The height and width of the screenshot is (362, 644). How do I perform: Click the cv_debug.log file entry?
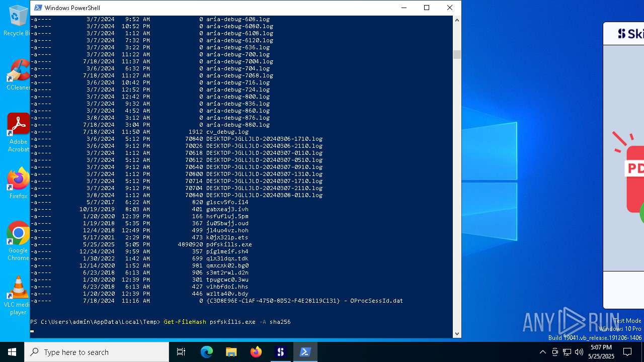(227, 132)
